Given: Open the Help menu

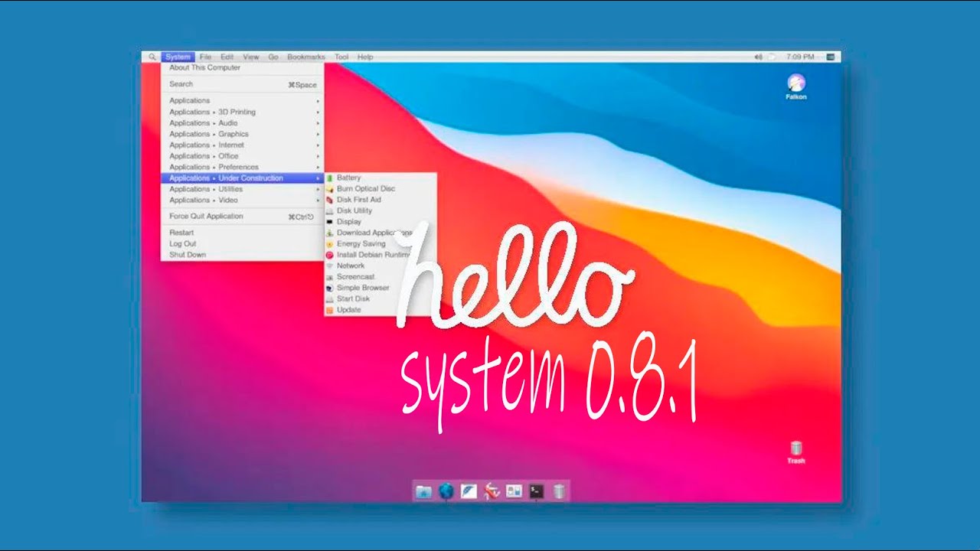Looking at the screenshot, I should click(365, 57).
